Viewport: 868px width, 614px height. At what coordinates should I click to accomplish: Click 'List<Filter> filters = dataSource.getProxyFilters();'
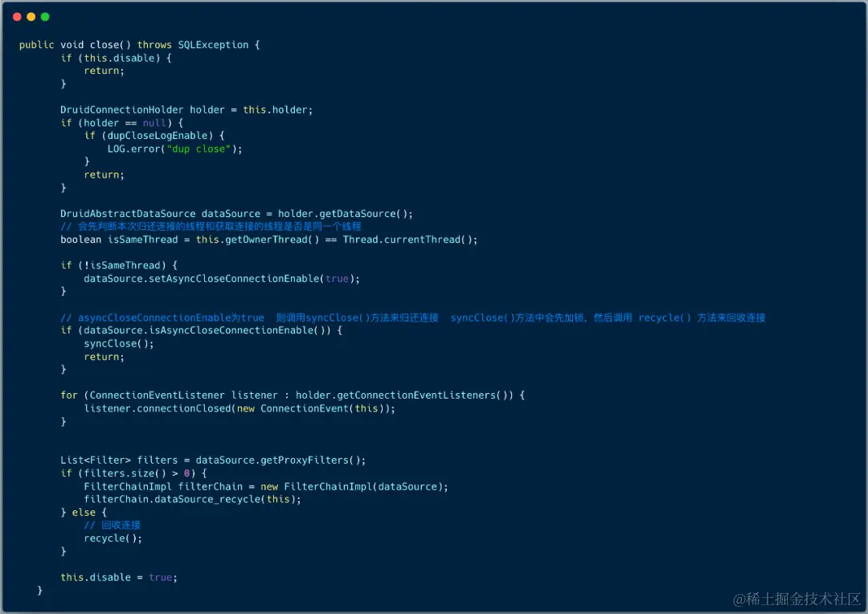click(213, 460)
